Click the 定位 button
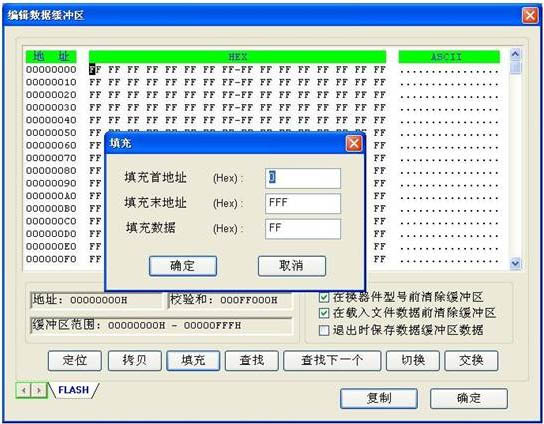This screenshot has height=424, width=544. pyautogui.click(x=75, y=361)
